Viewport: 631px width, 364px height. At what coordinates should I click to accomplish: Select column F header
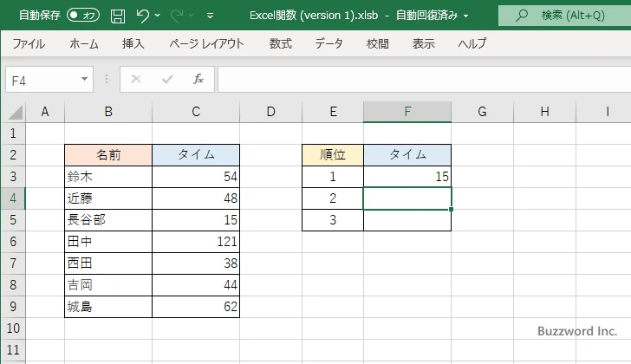point(407,112)
